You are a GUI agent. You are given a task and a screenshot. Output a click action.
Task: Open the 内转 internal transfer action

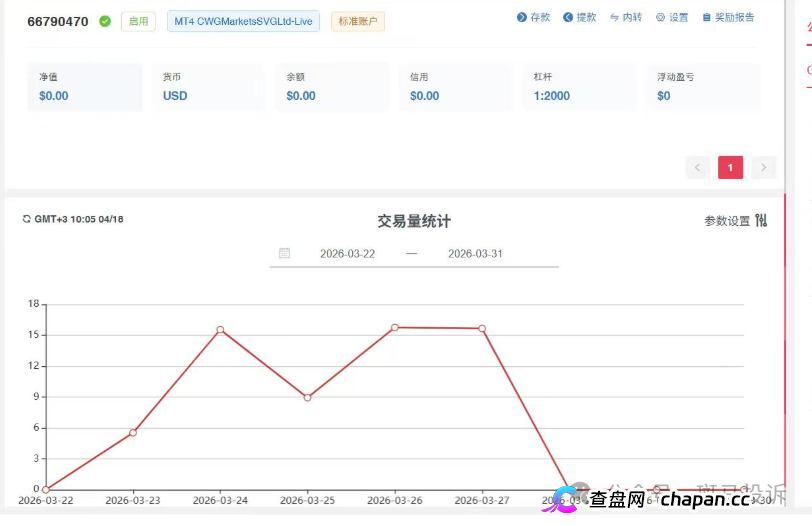[626, 17]
